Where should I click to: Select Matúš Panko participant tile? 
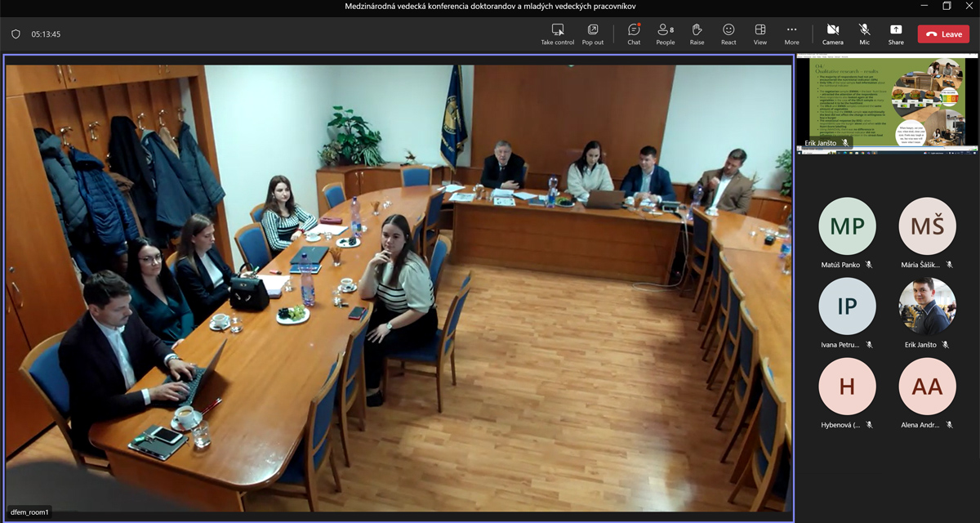point(847,226)
